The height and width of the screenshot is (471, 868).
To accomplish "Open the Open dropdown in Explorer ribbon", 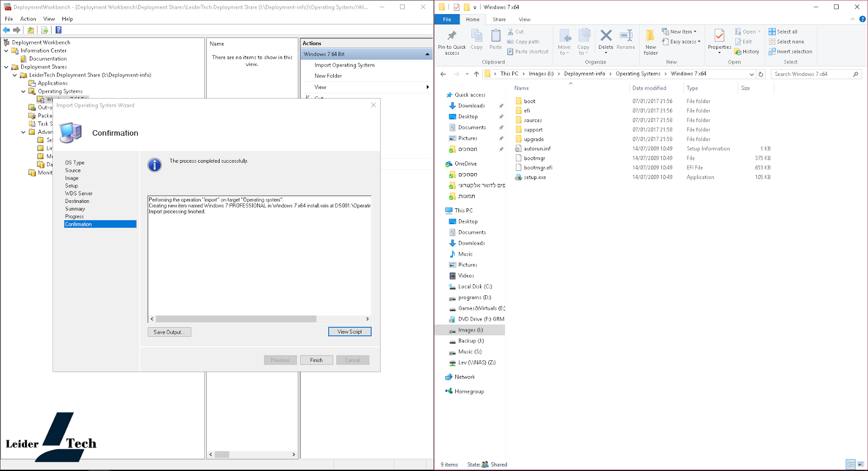I will (x=748, y=31).
